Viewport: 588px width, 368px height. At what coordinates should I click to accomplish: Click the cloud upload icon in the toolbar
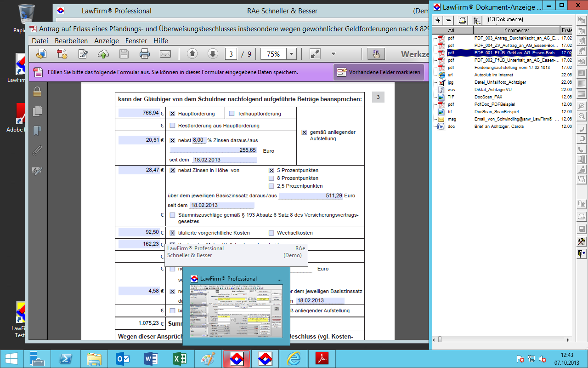[x=103, y=54]
